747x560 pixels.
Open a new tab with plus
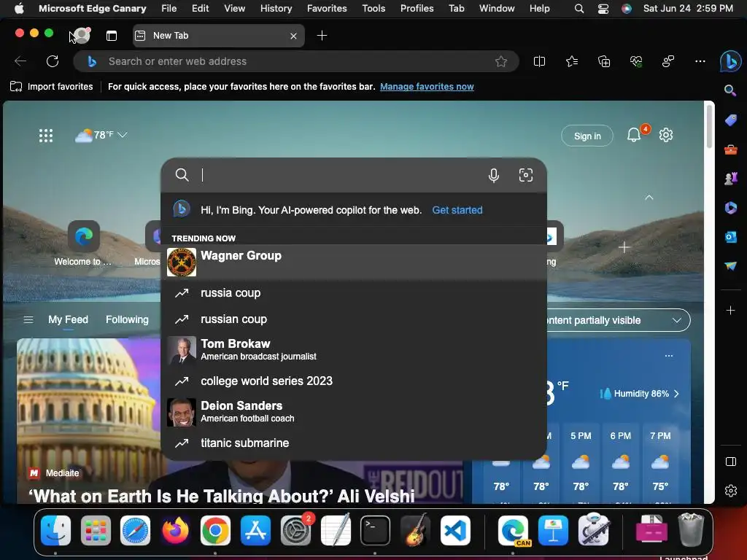tap(322, 36)
